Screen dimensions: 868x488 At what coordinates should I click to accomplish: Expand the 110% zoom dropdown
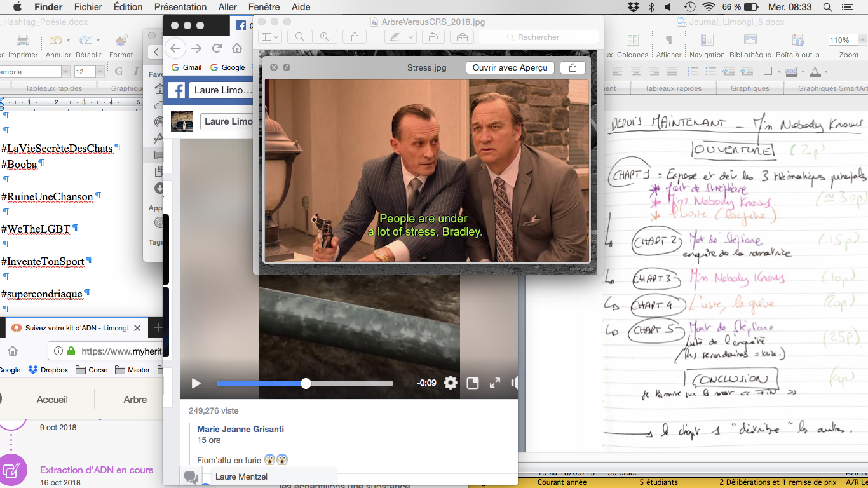click(x=862, y=40)
